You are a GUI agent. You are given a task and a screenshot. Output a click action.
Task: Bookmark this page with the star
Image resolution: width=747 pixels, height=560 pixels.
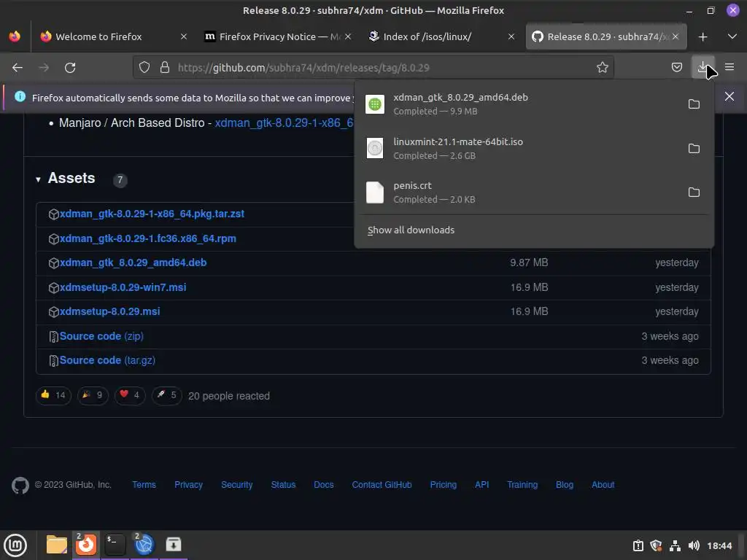pyautogui.click(x=602, y=68)
